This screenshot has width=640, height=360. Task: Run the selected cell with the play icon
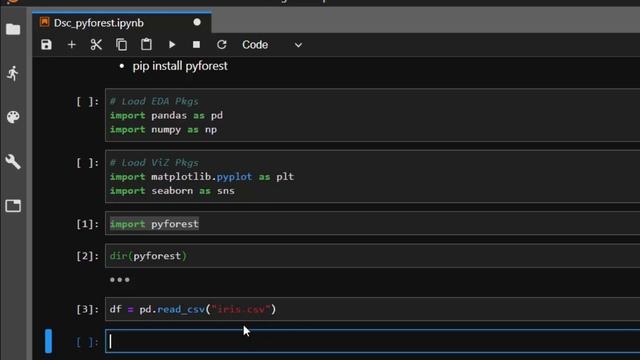click(172, 44)
